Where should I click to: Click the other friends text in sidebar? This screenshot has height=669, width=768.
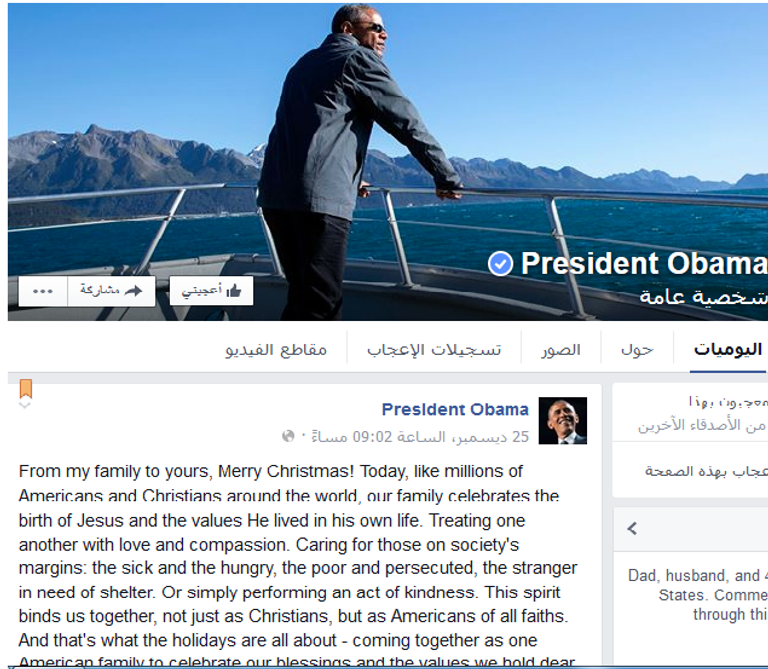(x=702, y=426)
